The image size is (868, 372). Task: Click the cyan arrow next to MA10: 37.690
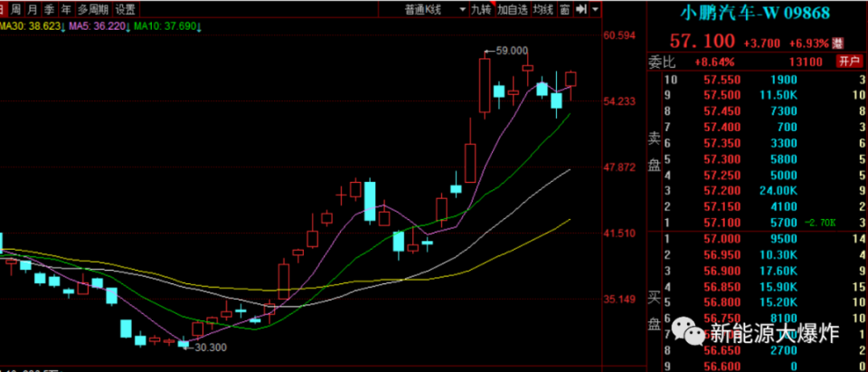199,26
